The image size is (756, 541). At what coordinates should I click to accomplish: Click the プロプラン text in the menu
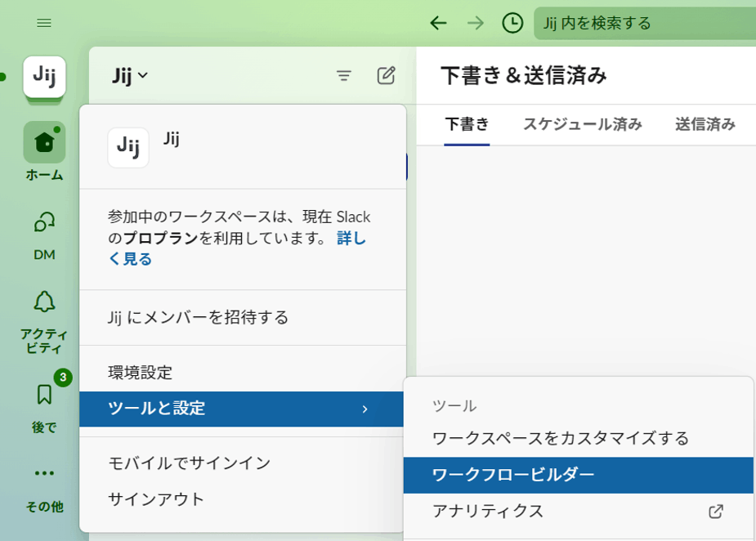tap(160, 238)
